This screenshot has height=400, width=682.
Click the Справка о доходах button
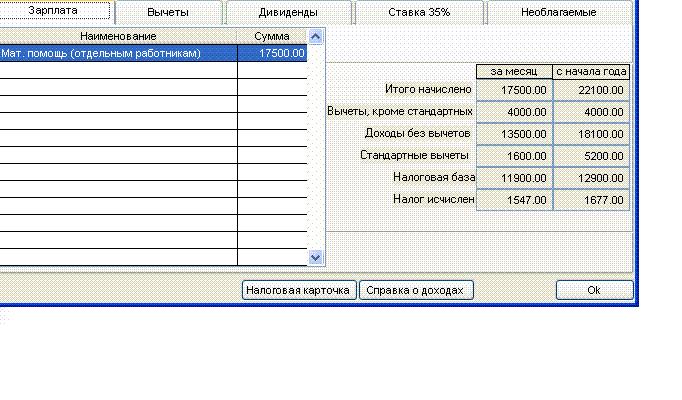click(416, 290)
